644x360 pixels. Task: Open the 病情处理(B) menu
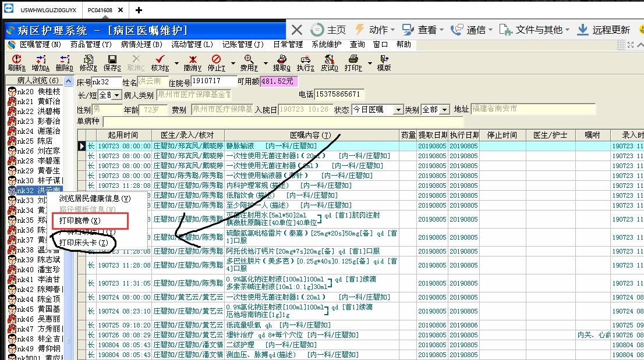tap(141, 44)
